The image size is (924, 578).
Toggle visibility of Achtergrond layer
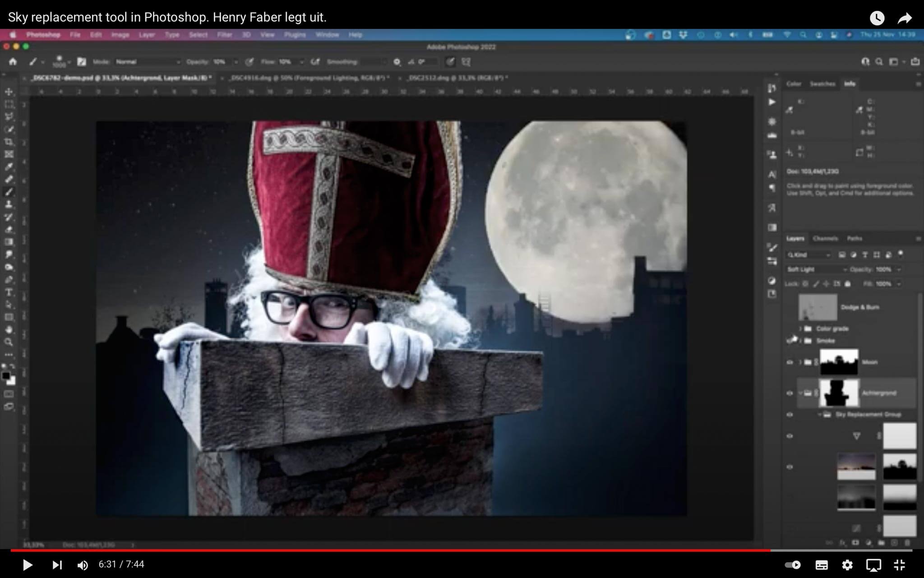pyautogui.click(x=790, y=393)
